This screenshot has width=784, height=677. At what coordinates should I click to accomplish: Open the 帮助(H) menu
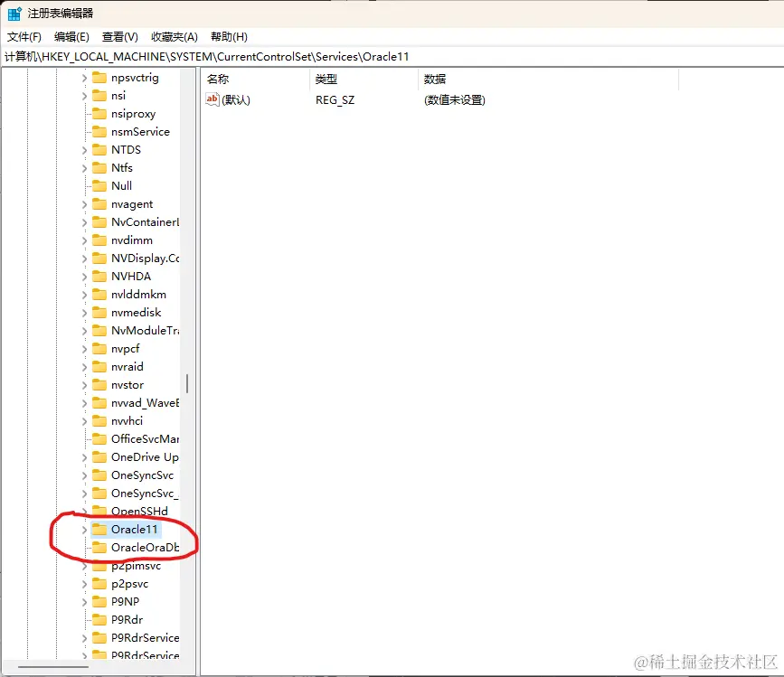[229, 37]
